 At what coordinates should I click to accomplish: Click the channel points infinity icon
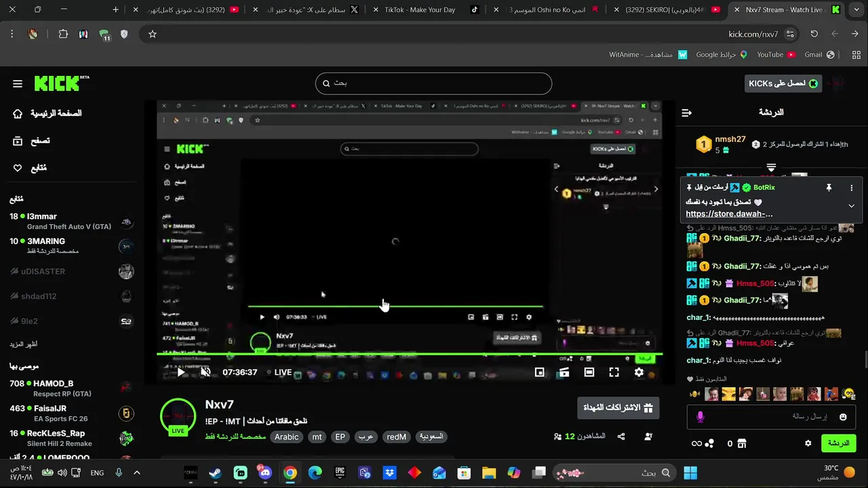(x=696, y=443)
